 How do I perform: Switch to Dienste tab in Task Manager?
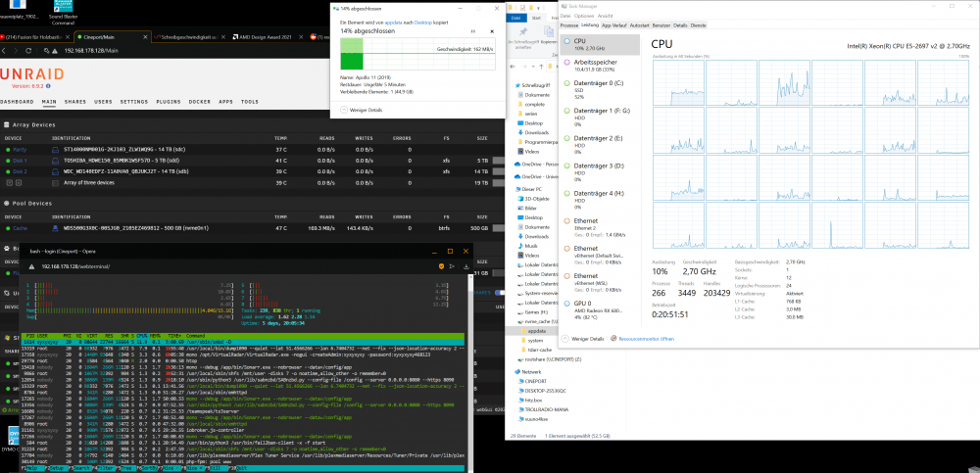click(x=698, y=25)
